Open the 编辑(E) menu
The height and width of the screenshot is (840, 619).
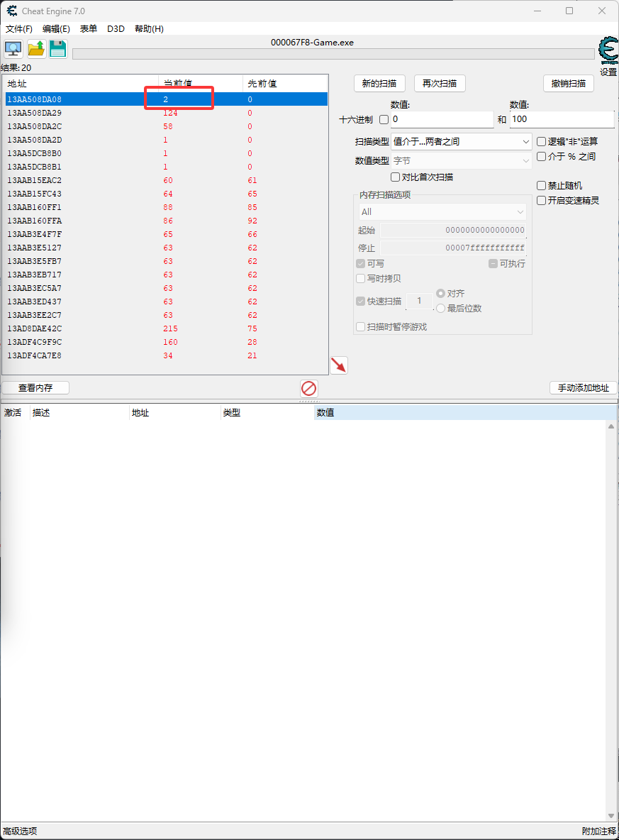56,29
